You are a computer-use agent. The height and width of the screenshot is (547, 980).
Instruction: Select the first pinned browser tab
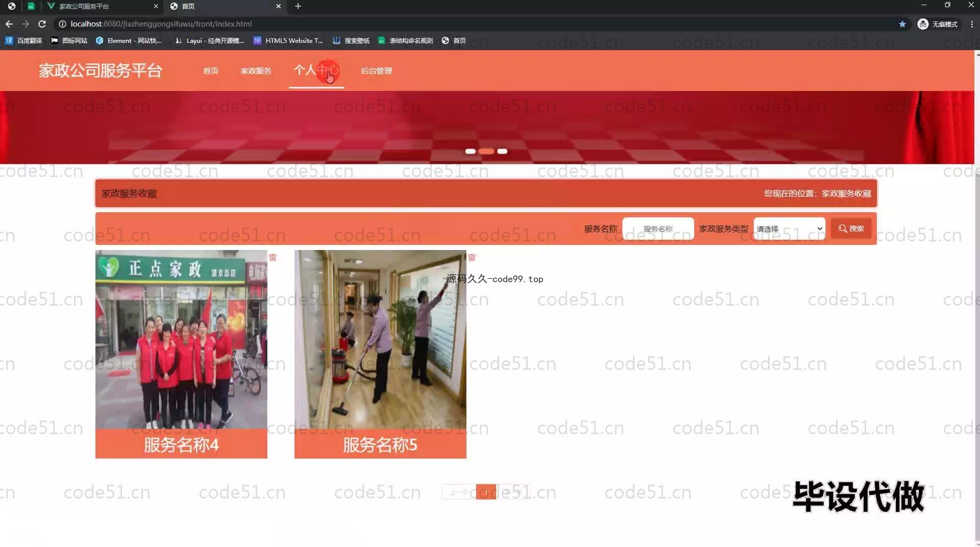click(11, 6)
